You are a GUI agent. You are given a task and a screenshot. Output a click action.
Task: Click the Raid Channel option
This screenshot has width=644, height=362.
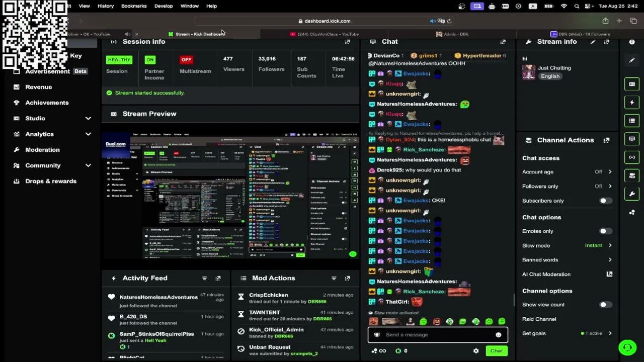tap(539, 319)
